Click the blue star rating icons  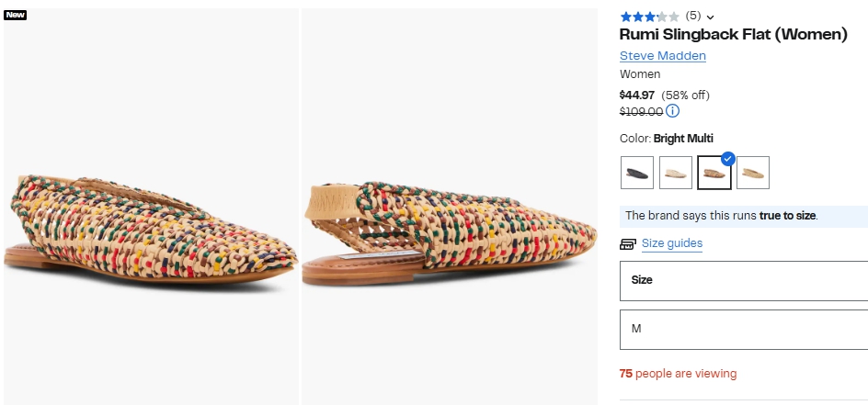click(x=649, y=17)
